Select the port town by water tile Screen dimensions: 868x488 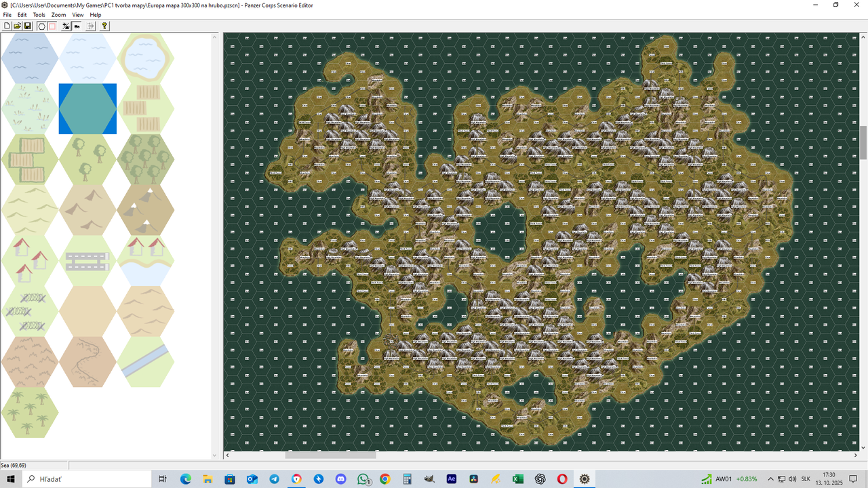click(146, 260)
